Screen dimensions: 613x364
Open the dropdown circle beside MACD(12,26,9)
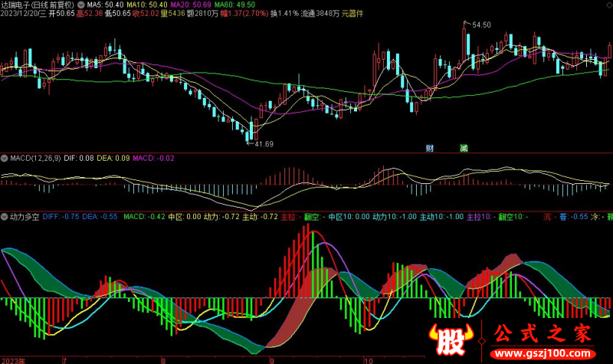click(x=5, y=159)
